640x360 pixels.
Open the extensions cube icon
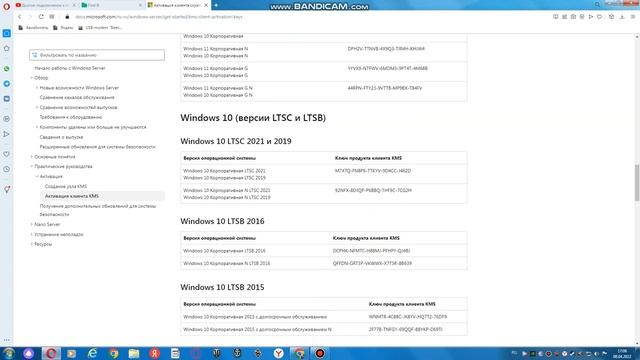[611, 17]
